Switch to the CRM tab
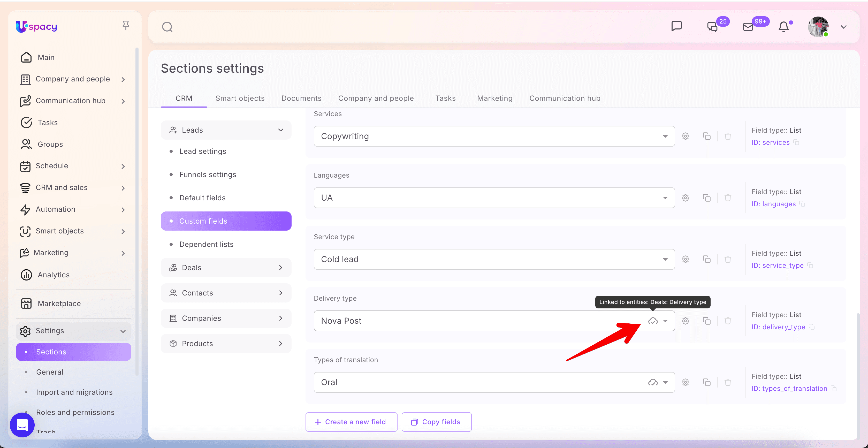 coord(184,98)
